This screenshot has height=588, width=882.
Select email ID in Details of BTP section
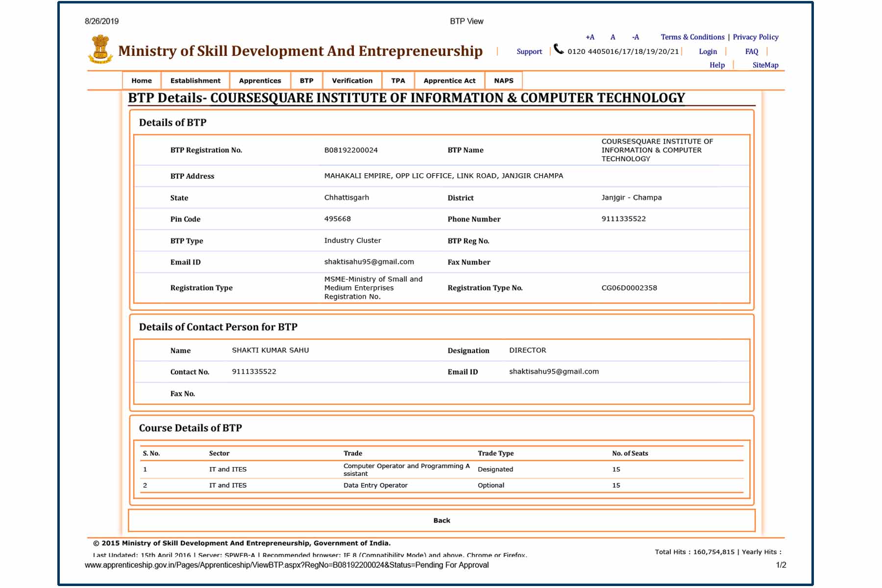click(x=369, y=262)
